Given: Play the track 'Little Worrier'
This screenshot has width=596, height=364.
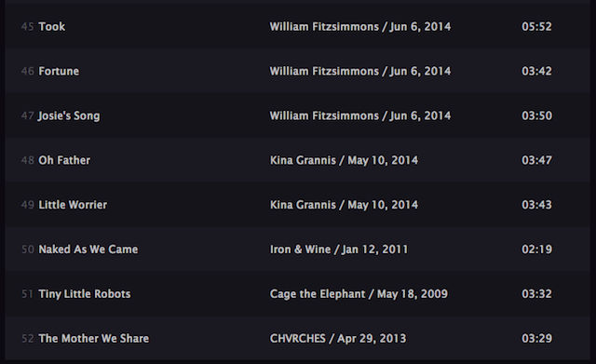Looking at the screenshot, I should [73, 205].
